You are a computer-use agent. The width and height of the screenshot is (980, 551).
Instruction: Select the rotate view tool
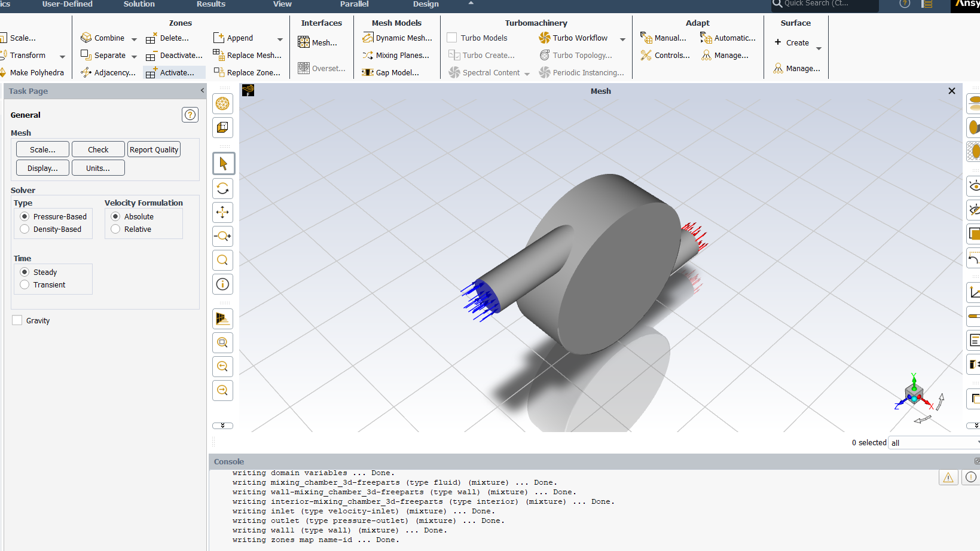(x=222, y=189)
